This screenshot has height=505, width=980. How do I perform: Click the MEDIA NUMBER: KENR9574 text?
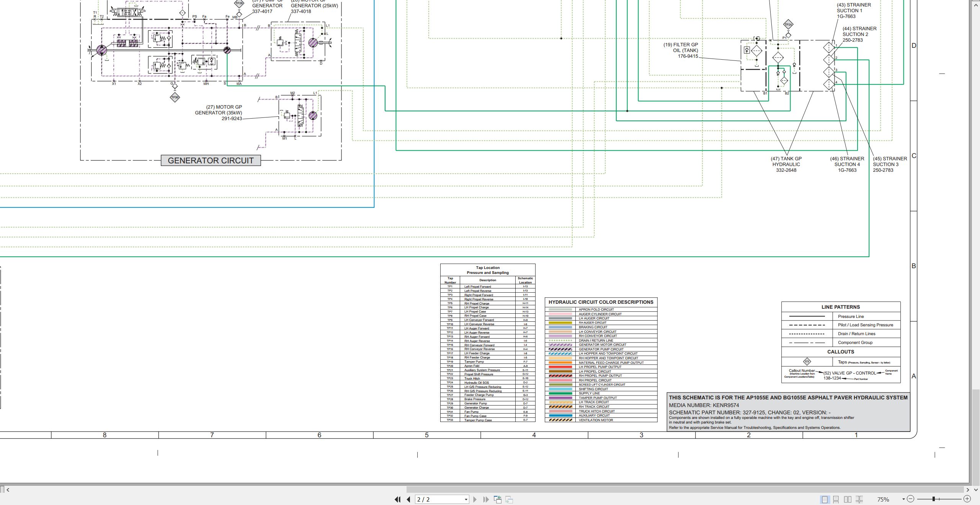click(704, 405)
